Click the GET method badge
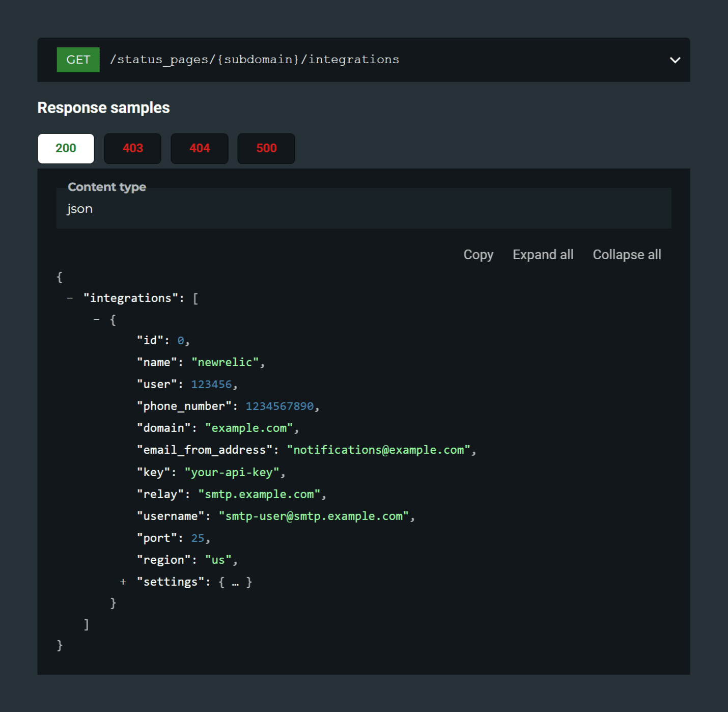The height and width of the screenshot is (712, 728). coord(78,60)
